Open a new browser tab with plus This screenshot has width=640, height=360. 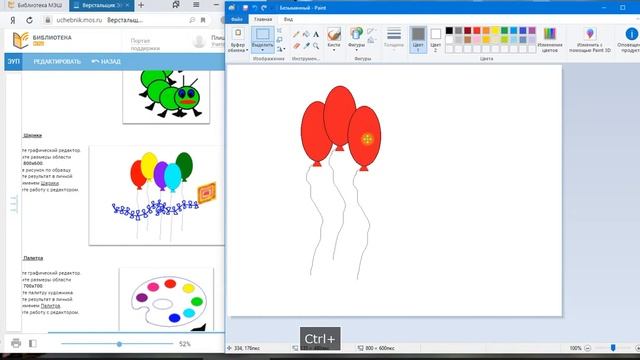pos(141,5)
